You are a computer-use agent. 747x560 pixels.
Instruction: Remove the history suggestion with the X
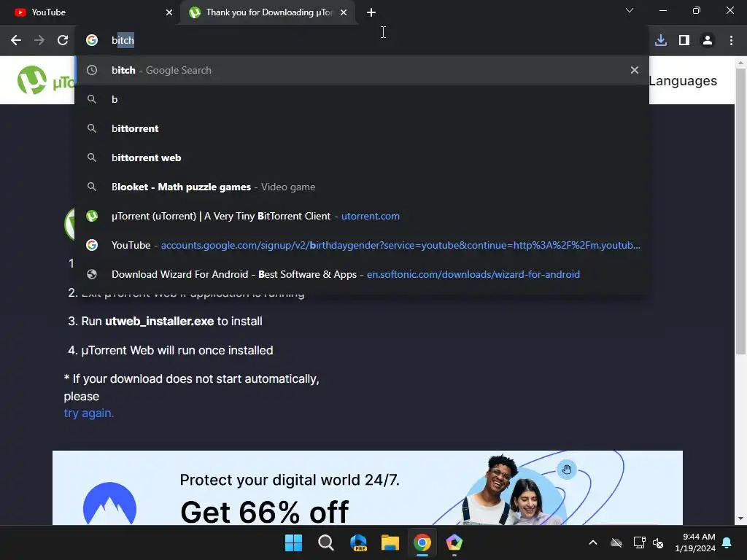click(634, 70)
